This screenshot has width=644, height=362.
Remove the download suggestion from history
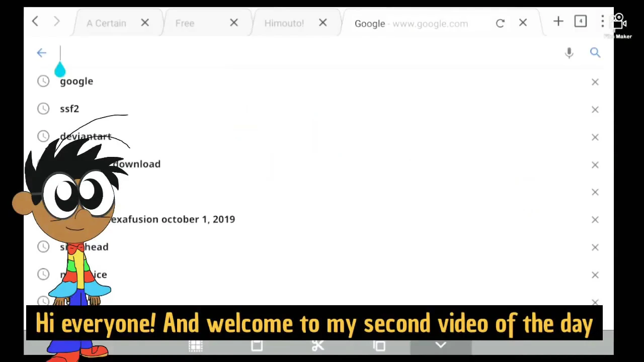coord(595,165)
